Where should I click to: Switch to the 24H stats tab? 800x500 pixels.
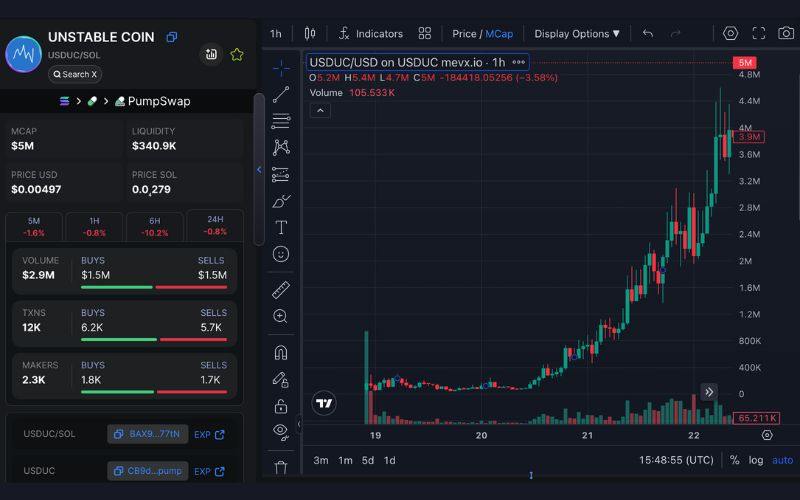point(215,225)
